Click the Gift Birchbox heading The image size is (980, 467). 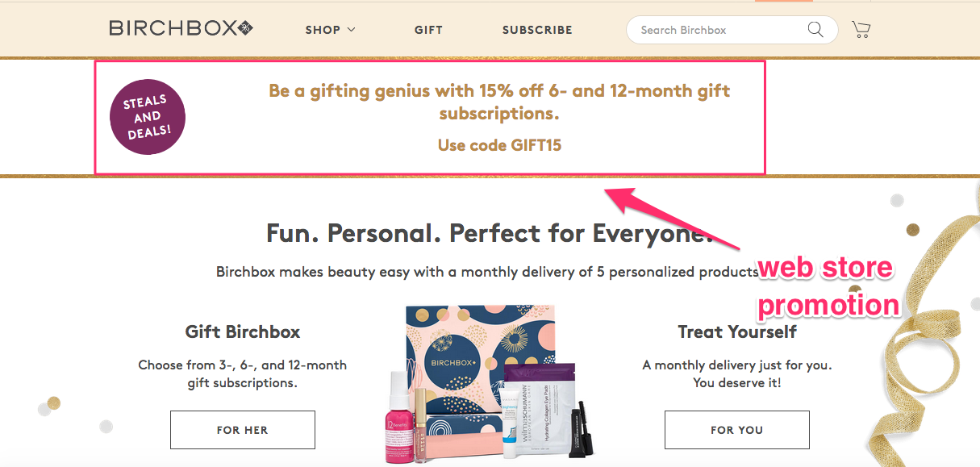(x=242, y=331)
